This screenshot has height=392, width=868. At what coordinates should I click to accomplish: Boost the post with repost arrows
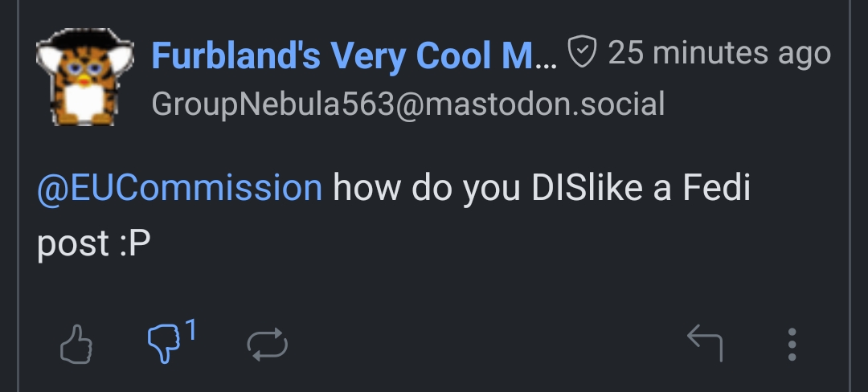267,345
